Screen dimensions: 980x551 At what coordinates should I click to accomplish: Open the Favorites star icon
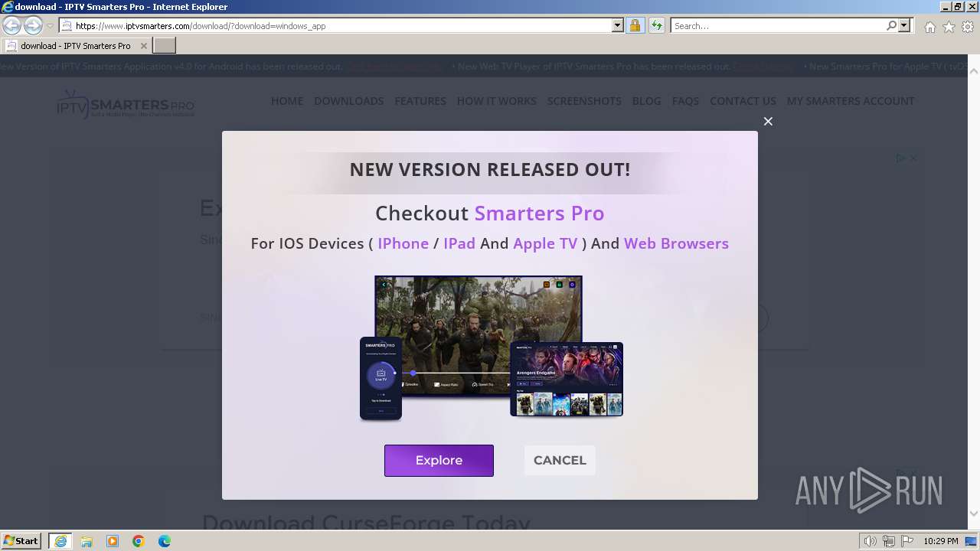pyautogui.click(x=949, y=27)
